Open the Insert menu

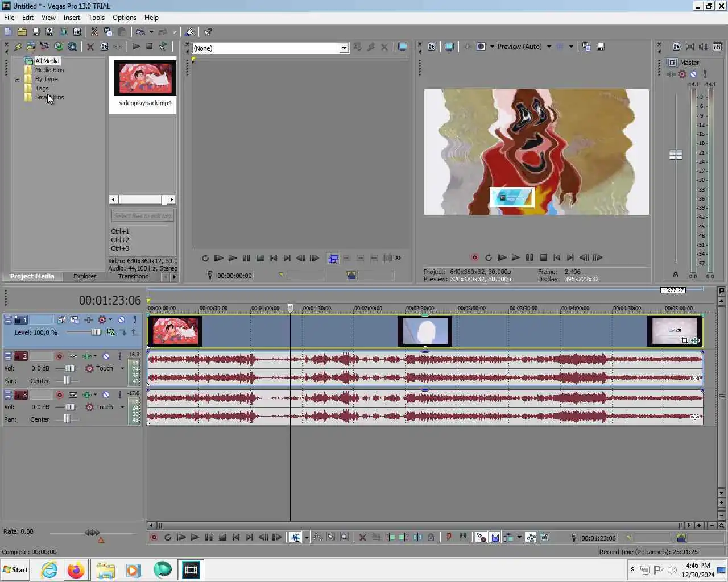click(x=72, y=18)
